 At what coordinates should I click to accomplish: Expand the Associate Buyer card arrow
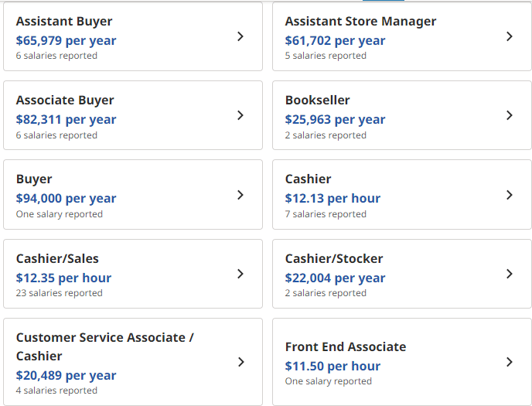[x=240, y=115]
